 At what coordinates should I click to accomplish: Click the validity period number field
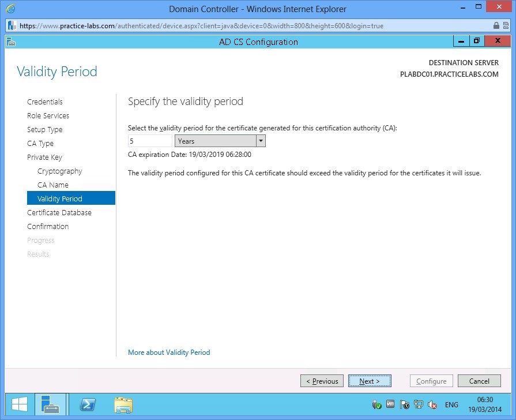click(x=149, y=140)
